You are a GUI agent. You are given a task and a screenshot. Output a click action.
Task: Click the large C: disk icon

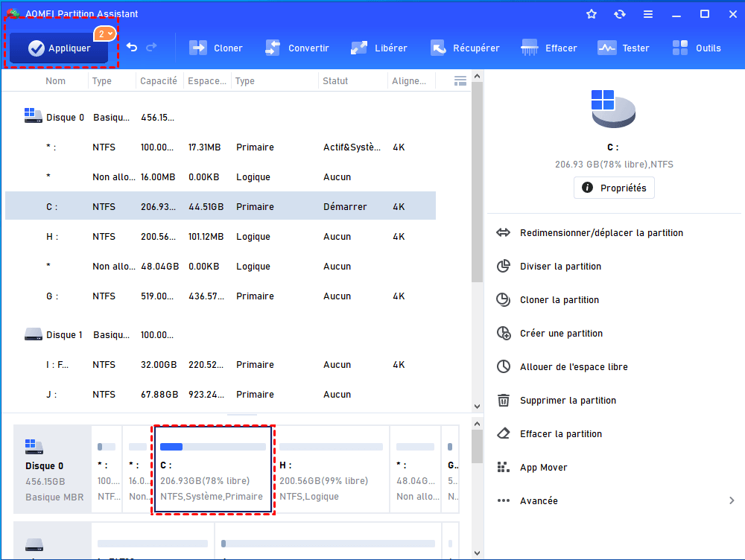coord(613,109)
